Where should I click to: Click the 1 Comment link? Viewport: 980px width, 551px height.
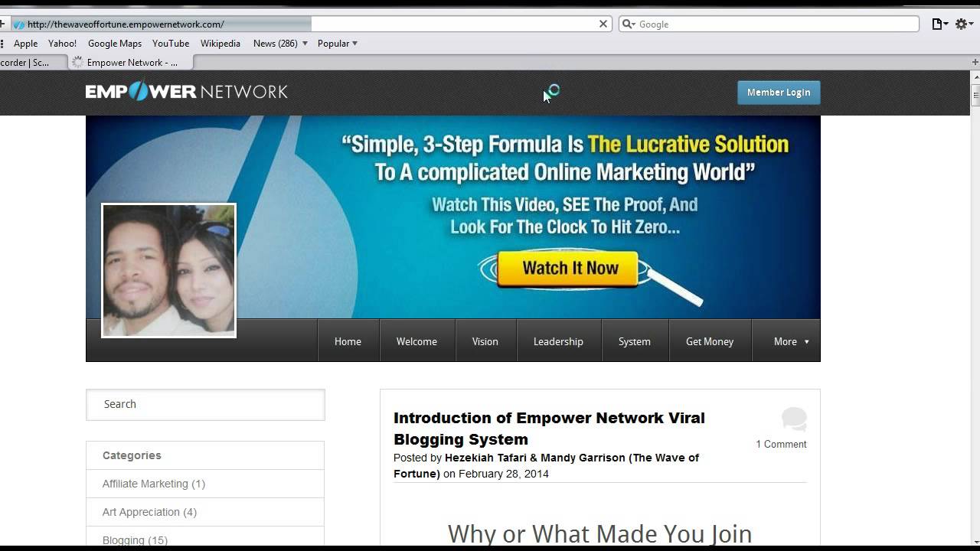pyautogui.click(x=781, y=444)
